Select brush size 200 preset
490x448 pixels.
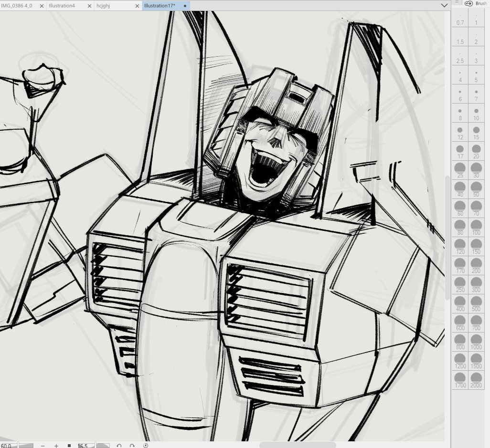[x=476, y=266]
